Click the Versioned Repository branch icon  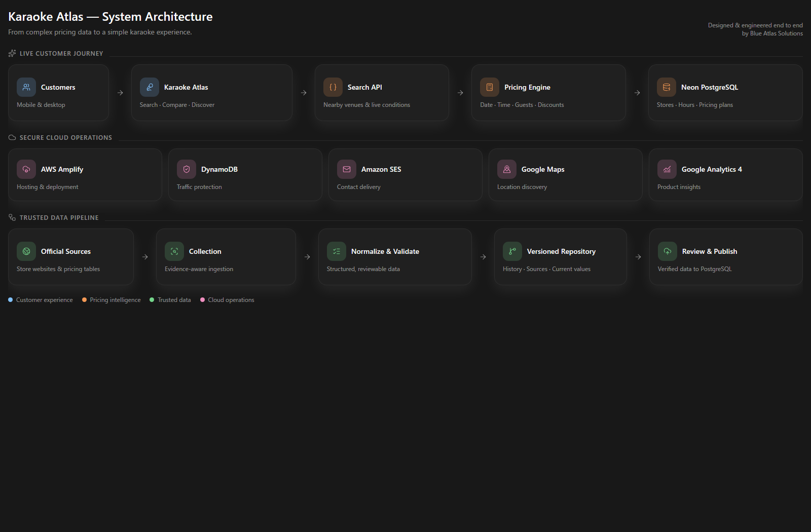coord(512,251)
